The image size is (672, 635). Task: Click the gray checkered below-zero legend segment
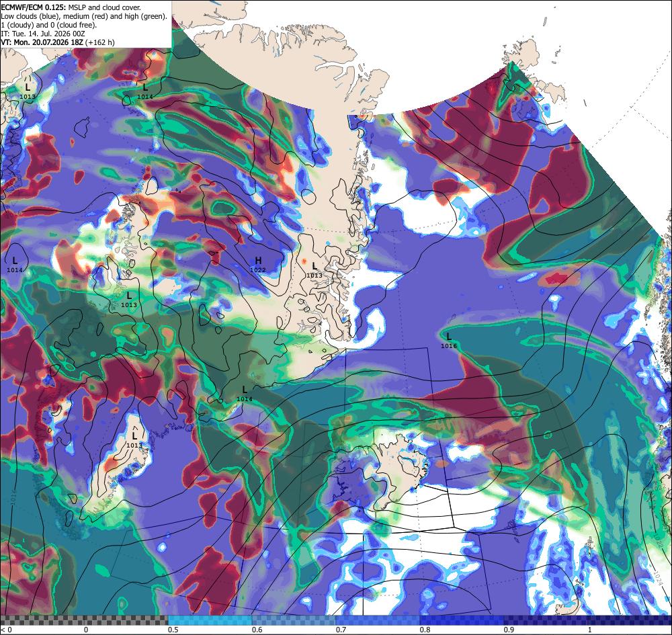point(84,620)
